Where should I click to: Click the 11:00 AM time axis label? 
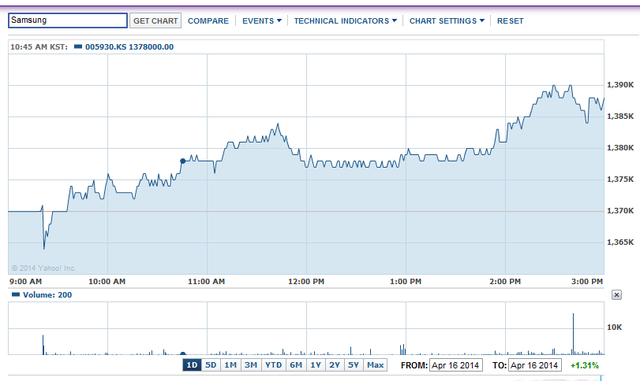[207, 281]
